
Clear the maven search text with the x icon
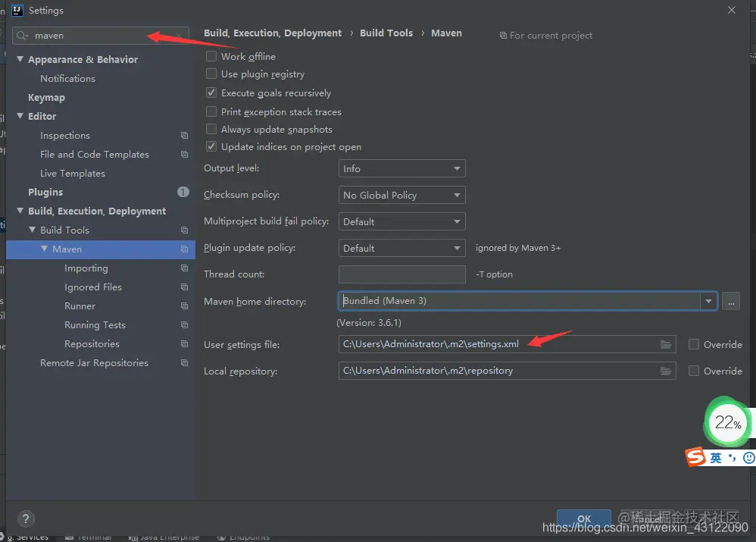(x=179, y=36)
